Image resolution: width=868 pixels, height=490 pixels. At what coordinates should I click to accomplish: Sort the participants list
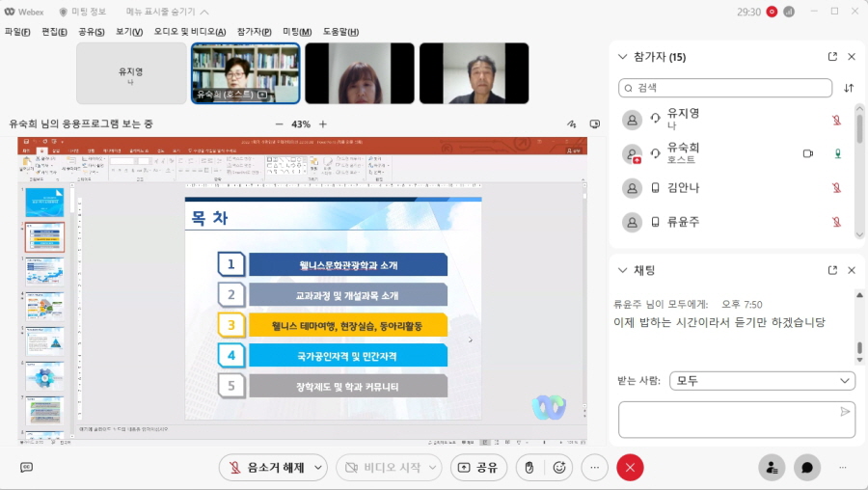pos(849,88)
